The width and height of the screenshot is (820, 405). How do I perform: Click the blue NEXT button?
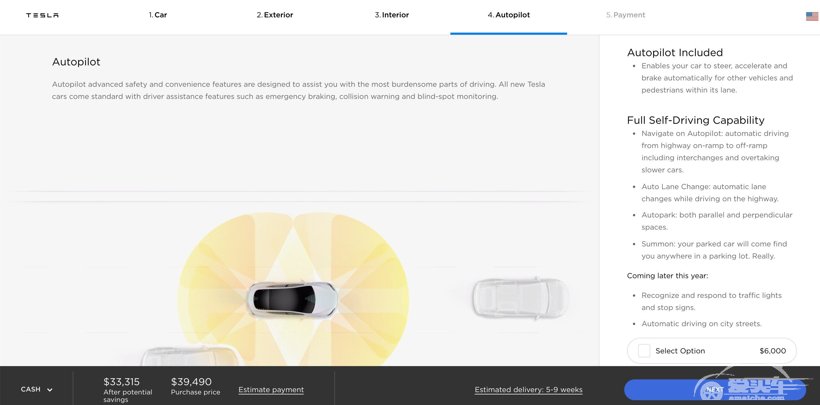coord(714,389)
